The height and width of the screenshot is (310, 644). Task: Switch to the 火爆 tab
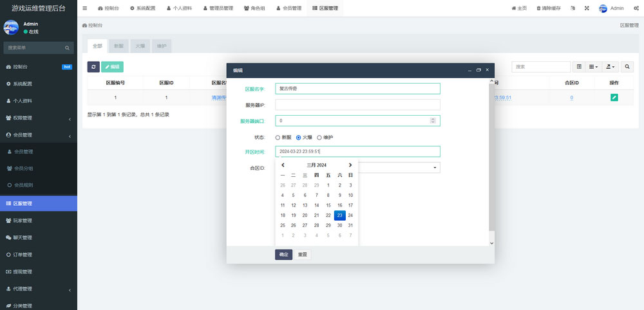click(x=140, y=46)
